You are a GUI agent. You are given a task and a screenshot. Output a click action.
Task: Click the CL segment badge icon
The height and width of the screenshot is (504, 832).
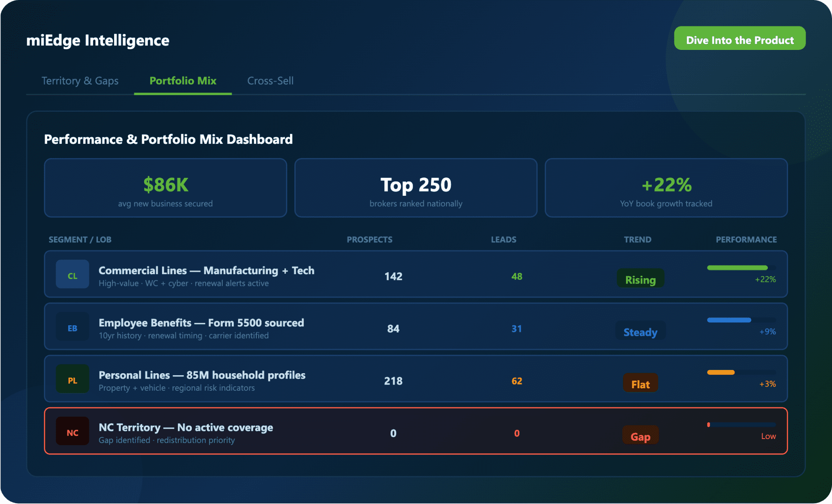pos(72,274)
